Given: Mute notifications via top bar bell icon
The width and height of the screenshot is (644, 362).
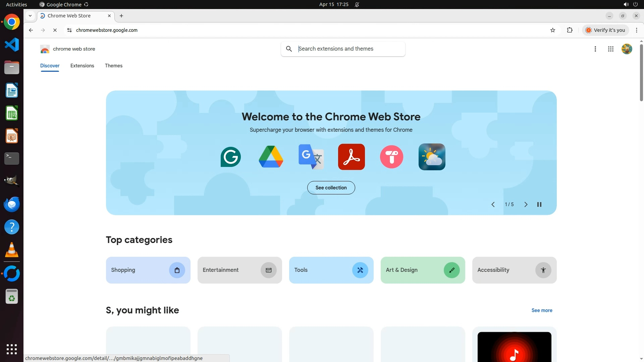Looking at the screenshot, I should pyautogui.click(x=357, y=4).
